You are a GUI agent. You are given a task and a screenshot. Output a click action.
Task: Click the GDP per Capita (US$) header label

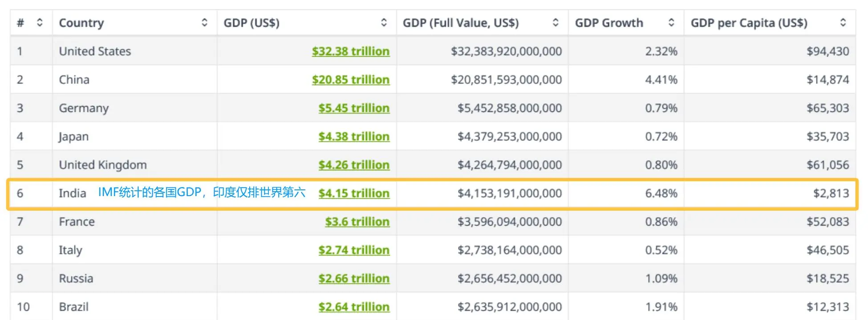click(749, 23)
